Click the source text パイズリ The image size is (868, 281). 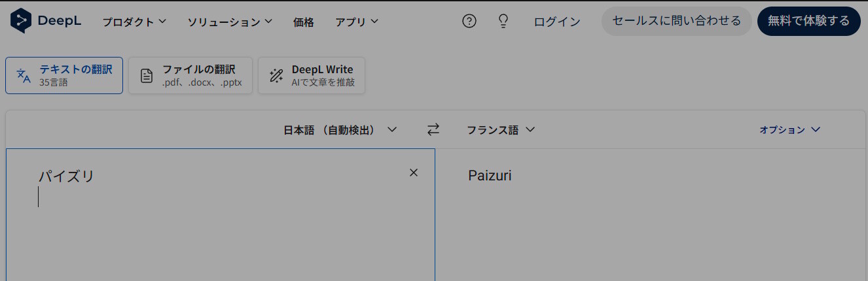click(66, 176)
